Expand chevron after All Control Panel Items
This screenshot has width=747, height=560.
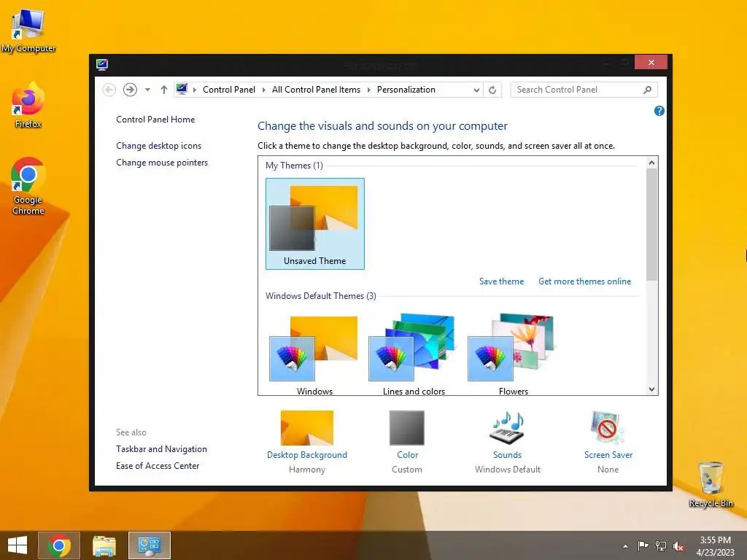pyautogui.click(x=368, y=90)
